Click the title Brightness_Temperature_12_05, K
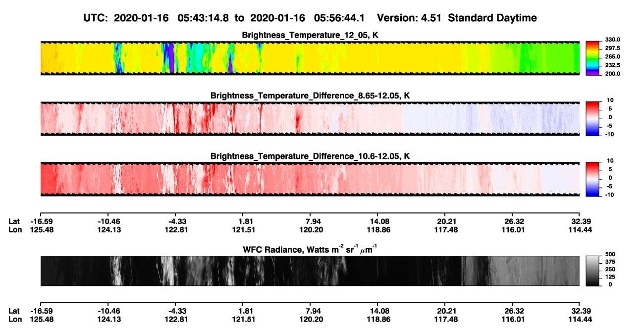Screen dimensions: 644x330 click(x=310, y=35)
